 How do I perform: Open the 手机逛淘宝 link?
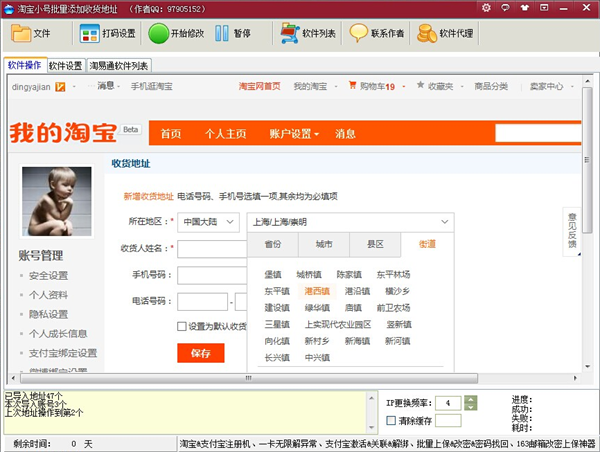point(152,86)
